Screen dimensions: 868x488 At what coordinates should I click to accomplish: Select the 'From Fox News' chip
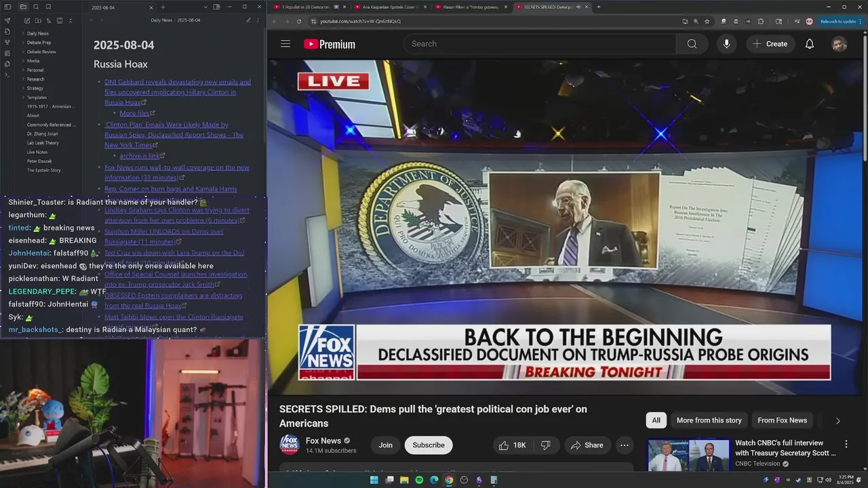(x=782, y=420)
